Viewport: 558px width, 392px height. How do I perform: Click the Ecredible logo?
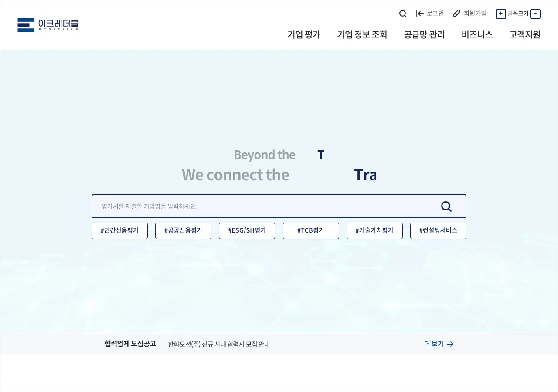tap(48, 25)
